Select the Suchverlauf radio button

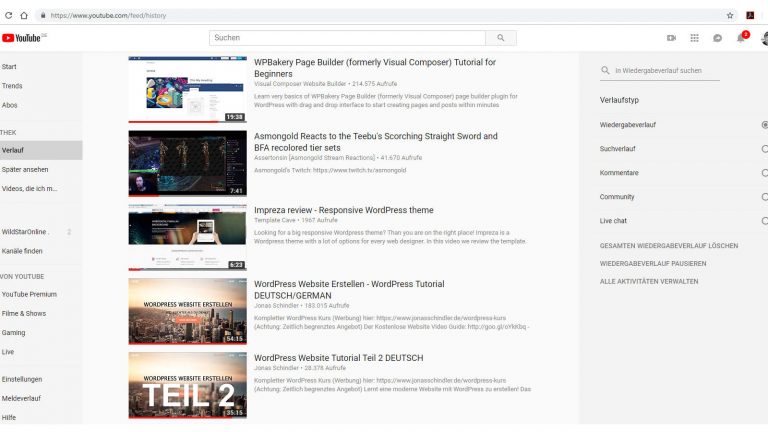(765, 149)
